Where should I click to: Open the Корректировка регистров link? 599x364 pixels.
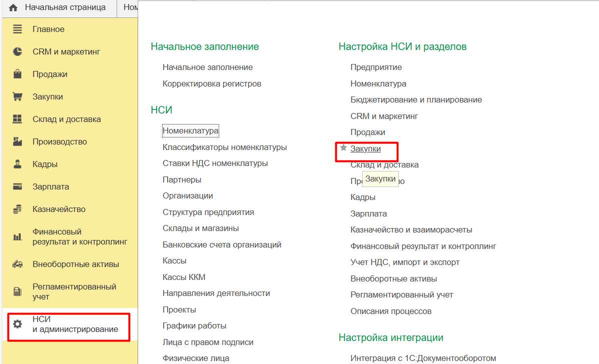[212, 83]
